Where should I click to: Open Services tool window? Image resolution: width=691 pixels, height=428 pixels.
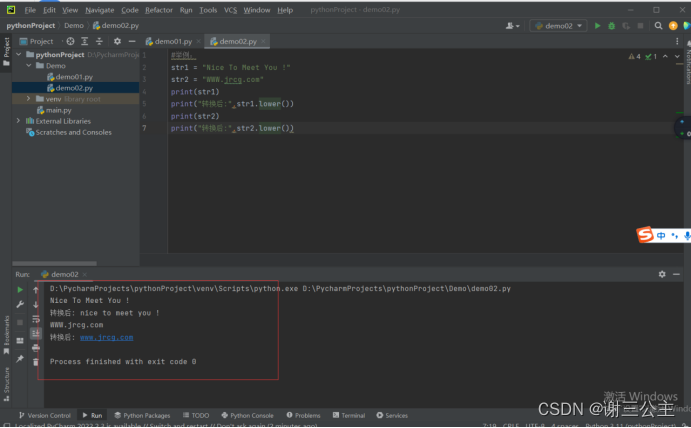[392, 416]
